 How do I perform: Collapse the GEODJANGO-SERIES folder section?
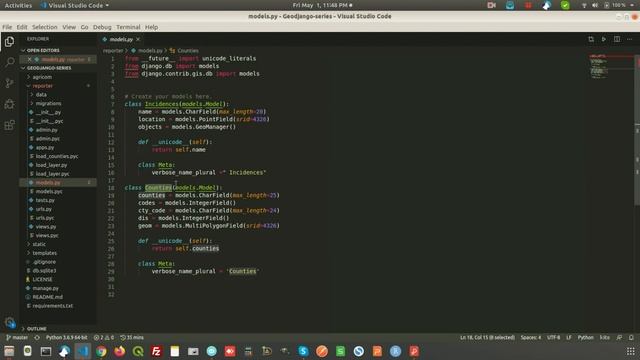(x=58, y=68)
